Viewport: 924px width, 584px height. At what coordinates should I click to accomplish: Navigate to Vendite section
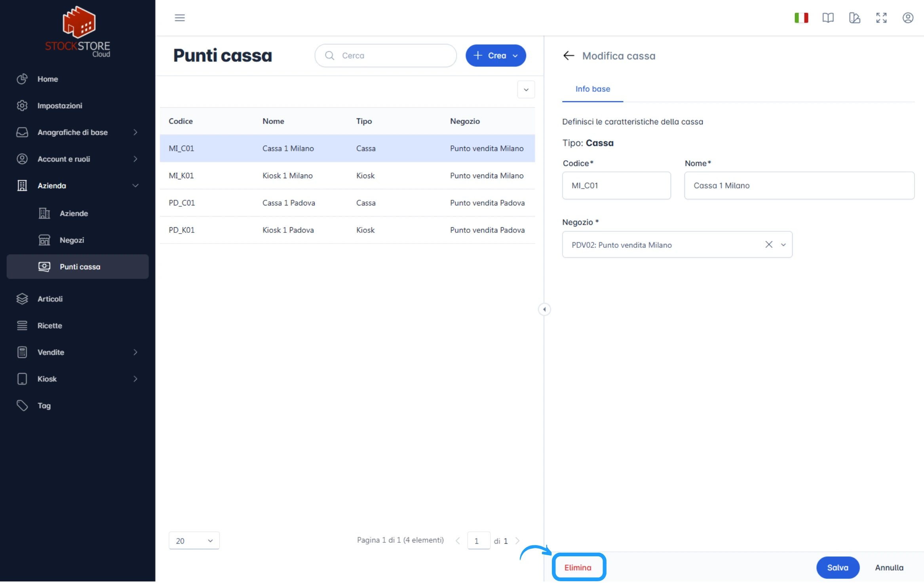point(77,352)
